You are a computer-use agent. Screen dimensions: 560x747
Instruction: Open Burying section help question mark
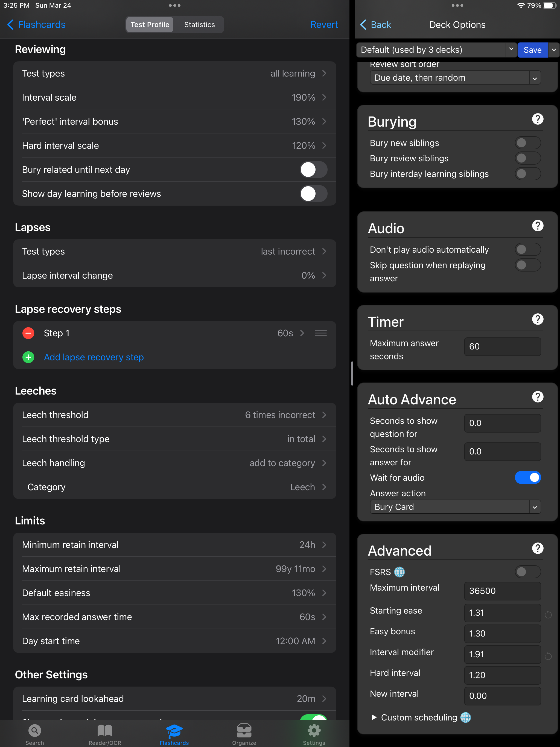point(538,119)
